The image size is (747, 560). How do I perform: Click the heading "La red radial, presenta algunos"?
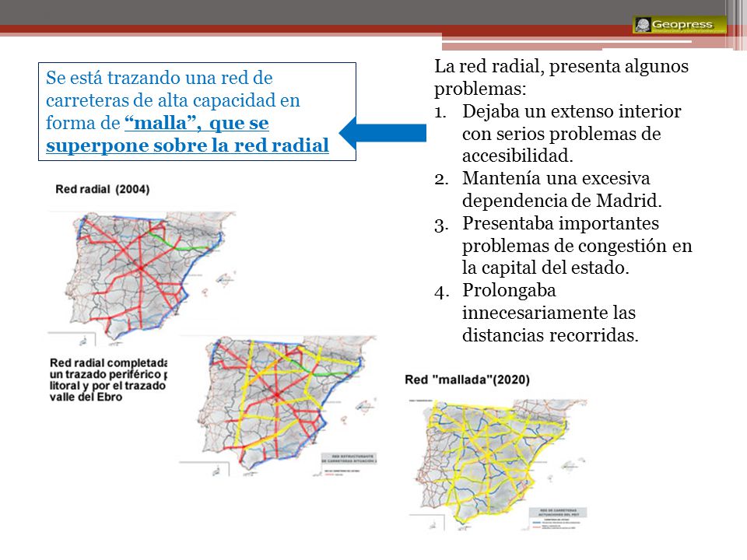click(561, 66)
